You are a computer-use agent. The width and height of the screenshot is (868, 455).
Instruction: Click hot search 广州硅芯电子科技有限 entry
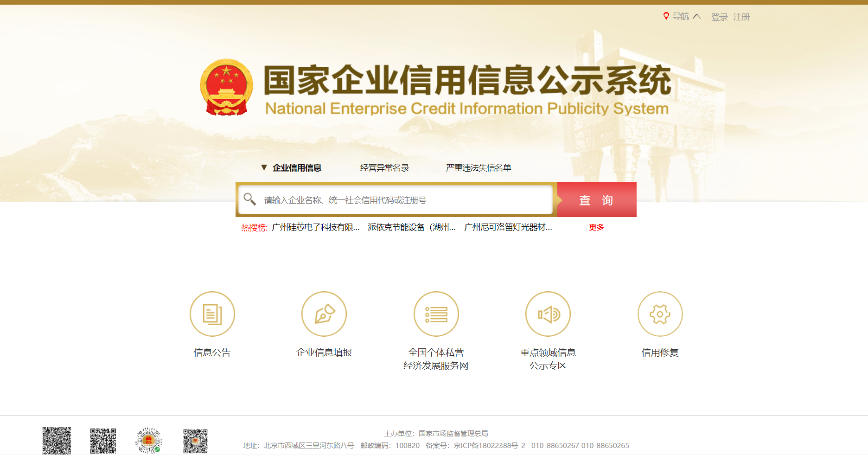point(315,227)
